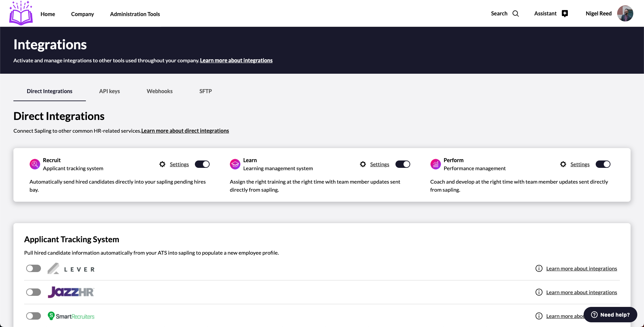This screenshot has height=327, width=644.
Task: Disable the Recruit integration toggle
Action: (202, 164)
